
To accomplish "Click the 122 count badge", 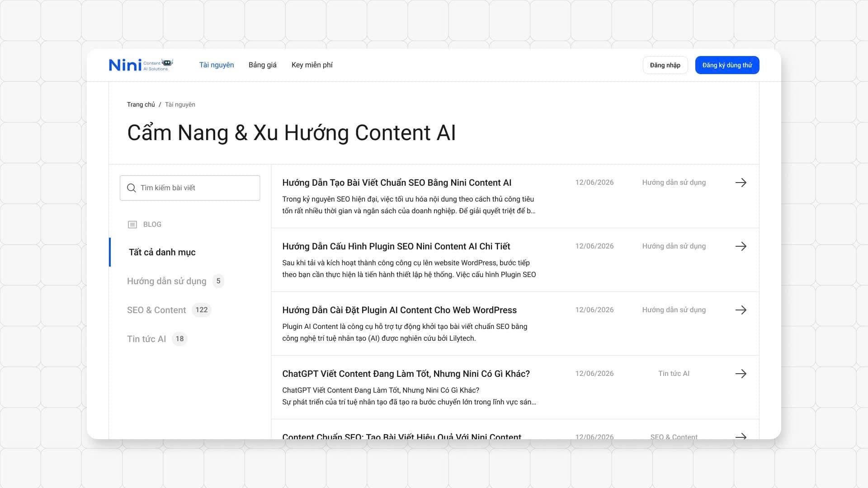I will (202, 310).
